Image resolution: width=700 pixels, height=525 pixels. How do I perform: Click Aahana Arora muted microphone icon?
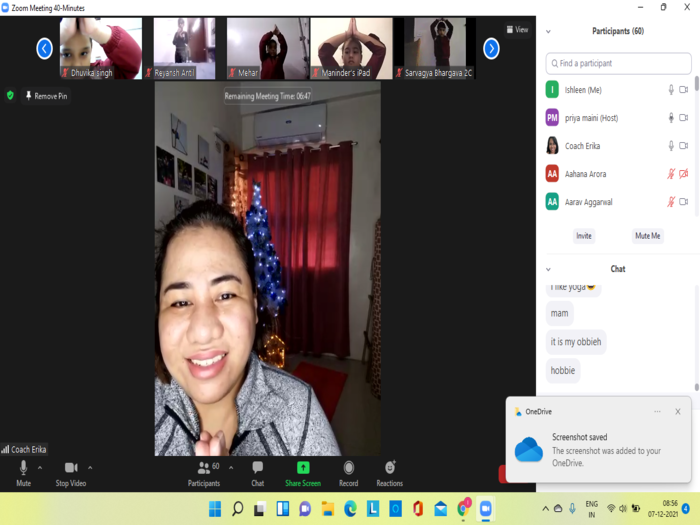coord(671,174)
